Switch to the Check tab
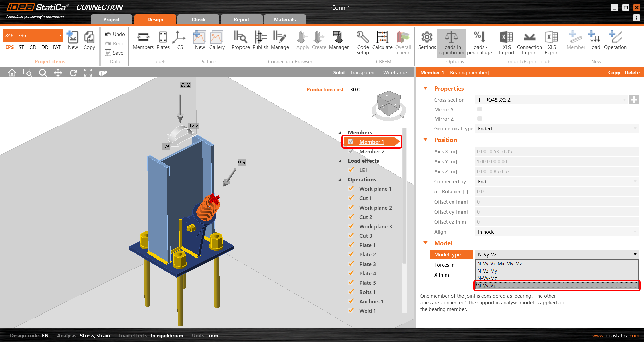Viewport: 644px width, 342px height. (198, 20)
